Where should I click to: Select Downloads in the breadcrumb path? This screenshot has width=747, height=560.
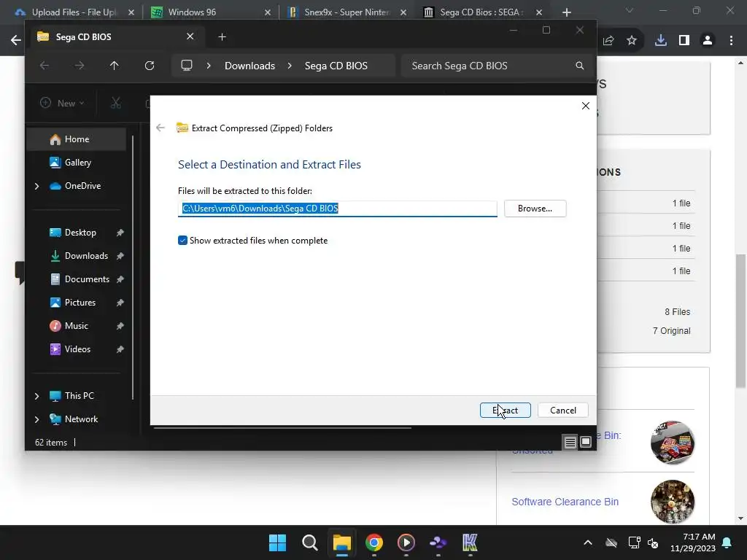click(249, 66)
